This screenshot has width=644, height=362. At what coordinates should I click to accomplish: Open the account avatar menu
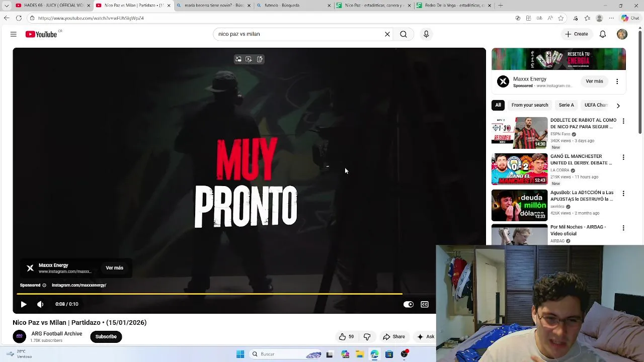(622, 34)
